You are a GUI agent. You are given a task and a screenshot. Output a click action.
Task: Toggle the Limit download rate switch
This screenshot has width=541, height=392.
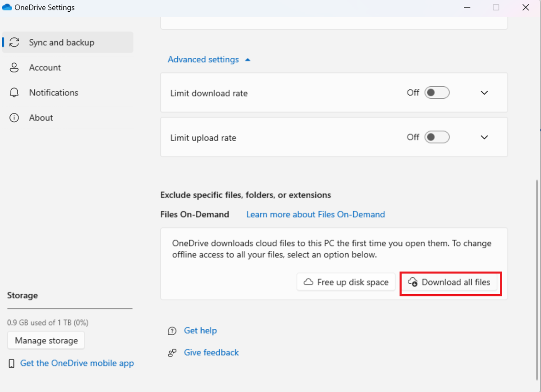tap(437, 92)
